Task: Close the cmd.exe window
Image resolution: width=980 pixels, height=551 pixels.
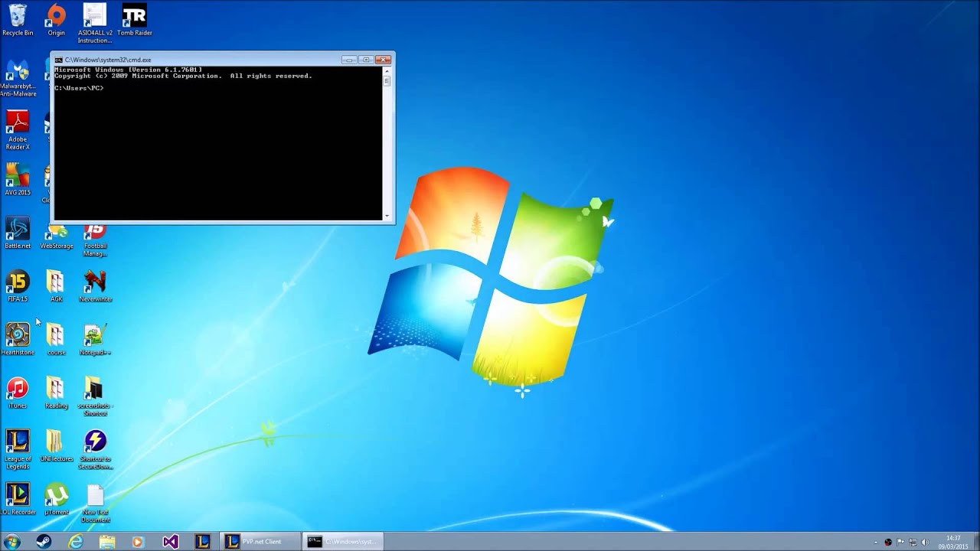Action: [x=384, y=60]
